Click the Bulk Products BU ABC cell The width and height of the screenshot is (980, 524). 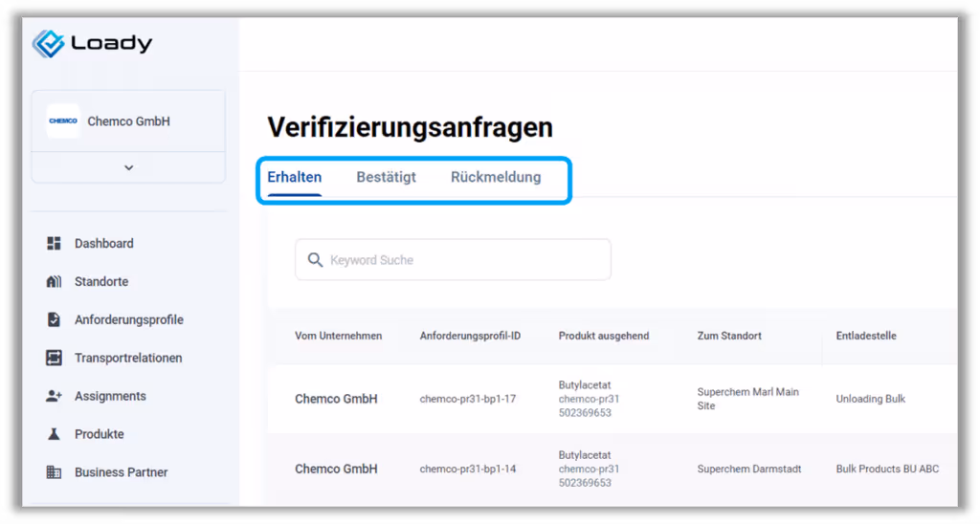pos(887,469)
